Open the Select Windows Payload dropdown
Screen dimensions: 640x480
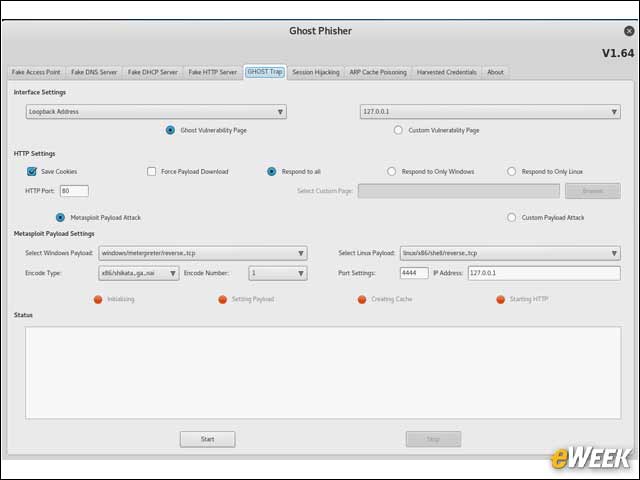point(203,253)
